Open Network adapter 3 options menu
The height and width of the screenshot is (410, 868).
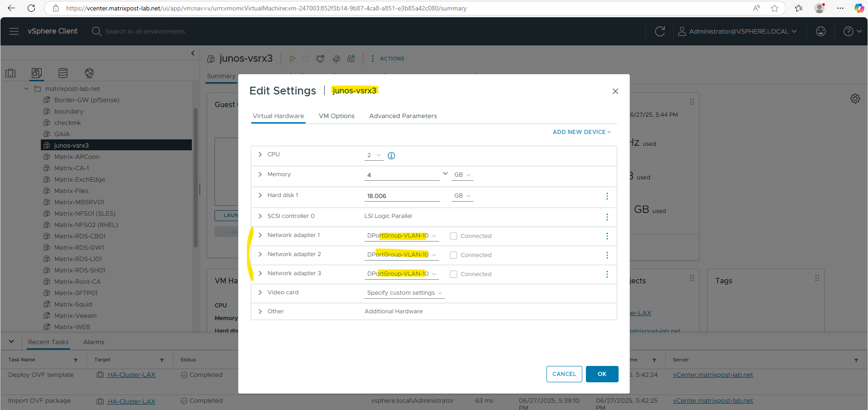pyautogui.click(x=607, y=274)
